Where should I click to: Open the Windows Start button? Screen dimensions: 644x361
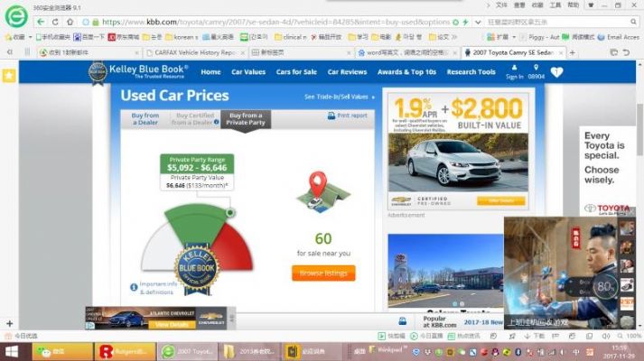pyautogui.click(x=13, y=350)
